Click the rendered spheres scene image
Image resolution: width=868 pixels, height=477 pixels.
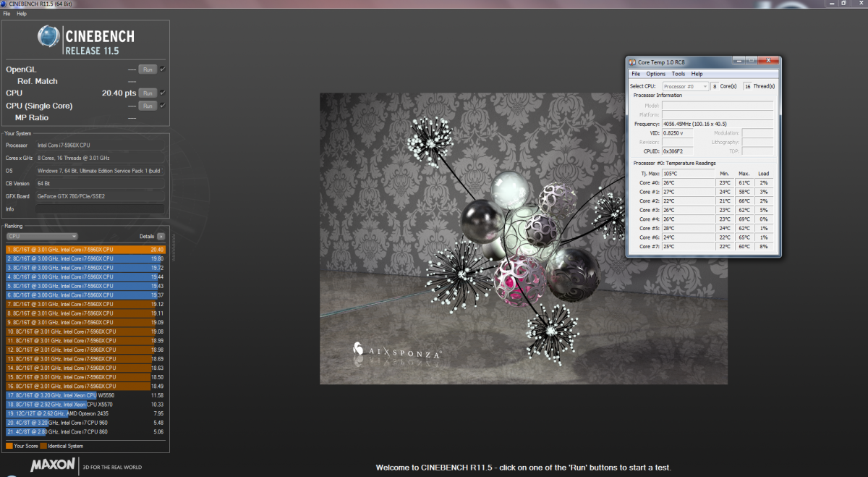coord(524,238)
